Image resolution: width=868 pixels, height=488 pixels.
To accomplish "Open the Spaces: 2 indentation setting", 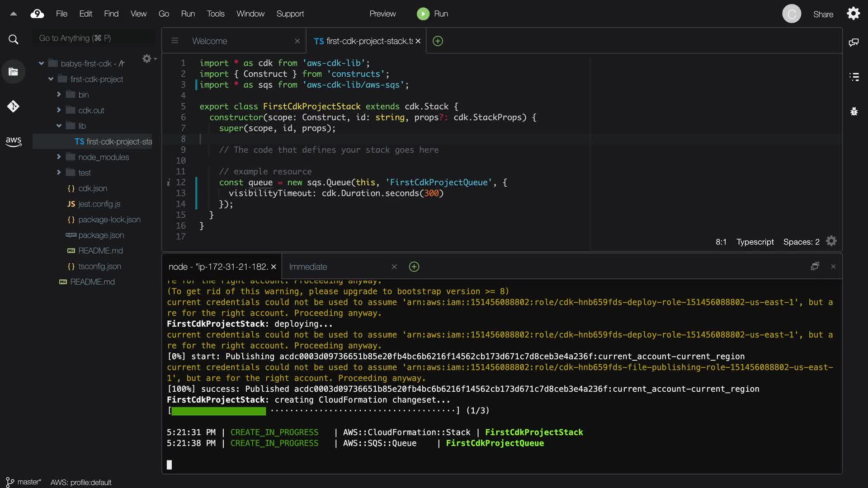I will (x=801, y=242).
